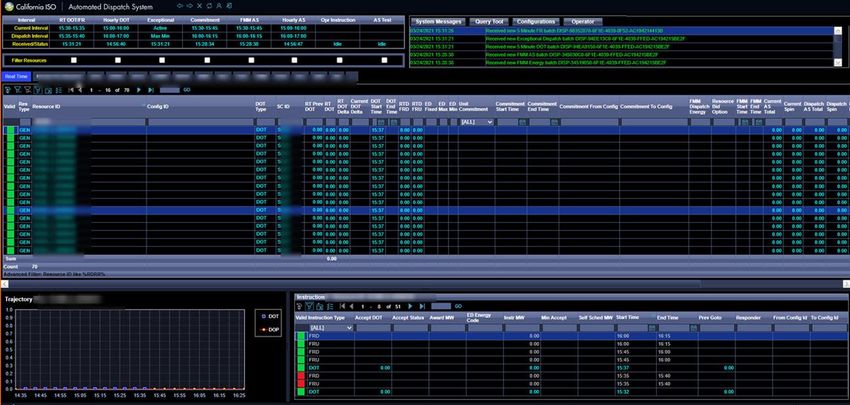Click the Real Time button

tap(16, 75)
